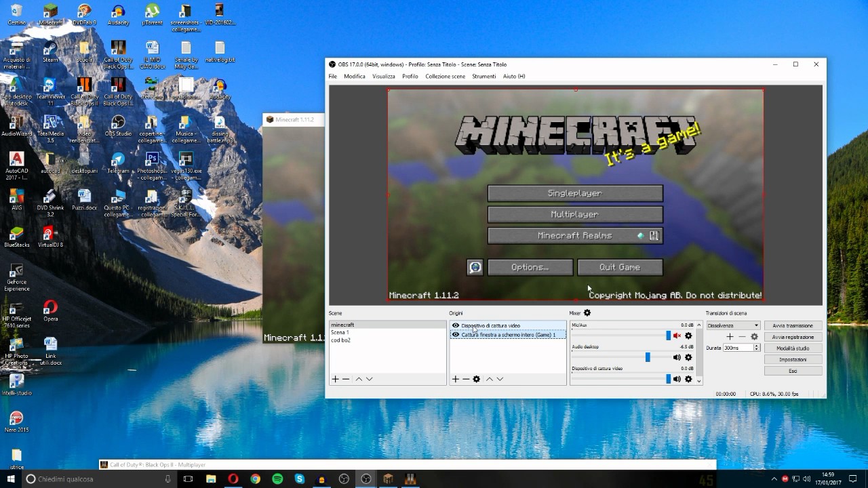Move the selected source down in Origini
This screenshot has height=488, width=868.
[500, 379]
